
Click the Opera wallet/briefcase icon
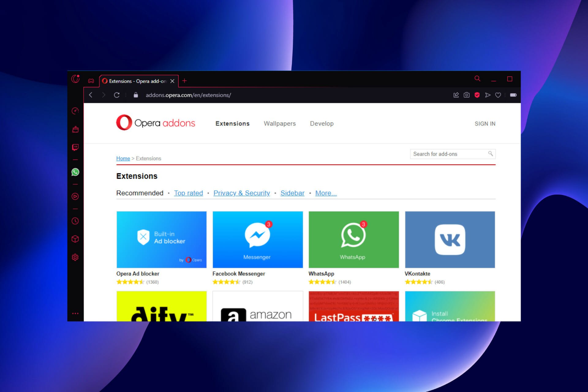[x=75, y=129]
